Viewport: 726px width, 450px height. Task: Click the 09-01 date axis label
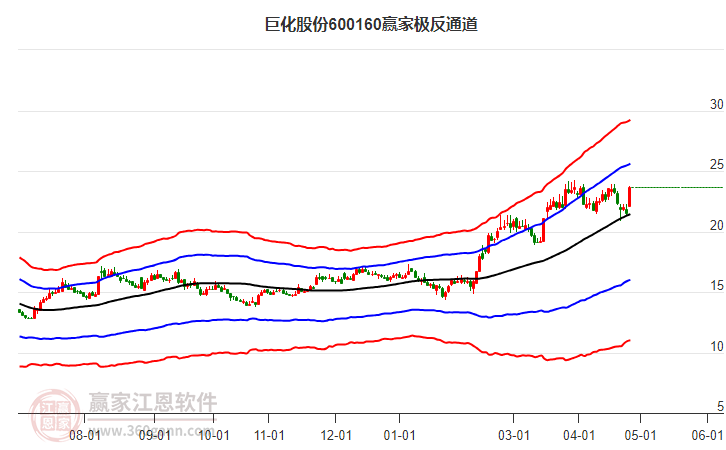pyautogui.click(x=155, y=436)
